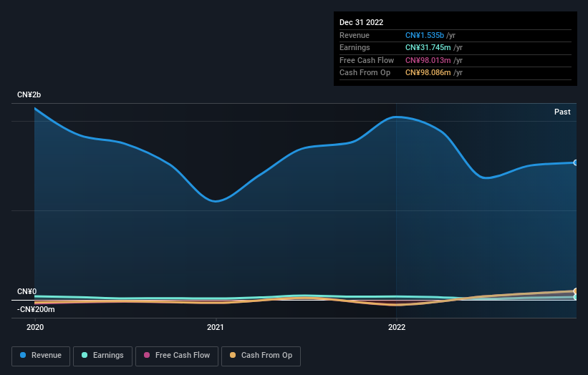Click the CN¥98.013m free cash flow value
The width and height of the screenshot is (588, 375).
click(428, 60)
